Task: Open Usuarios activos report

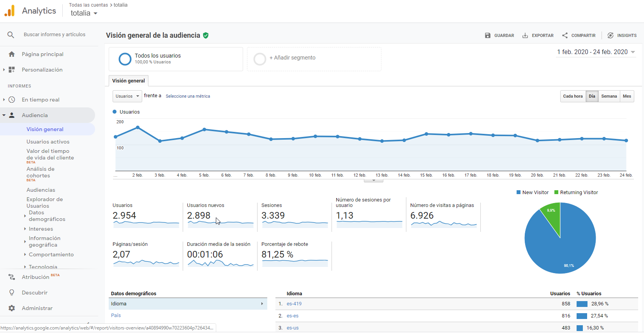Action: [x=48, y=142]
